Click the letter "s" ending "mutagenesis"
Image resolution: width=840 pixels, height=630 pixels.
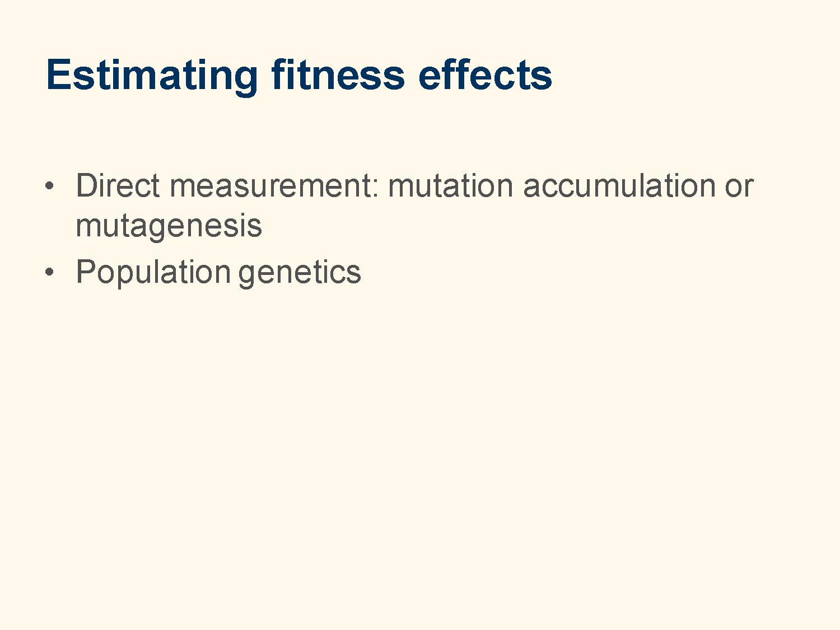[254, 229]
